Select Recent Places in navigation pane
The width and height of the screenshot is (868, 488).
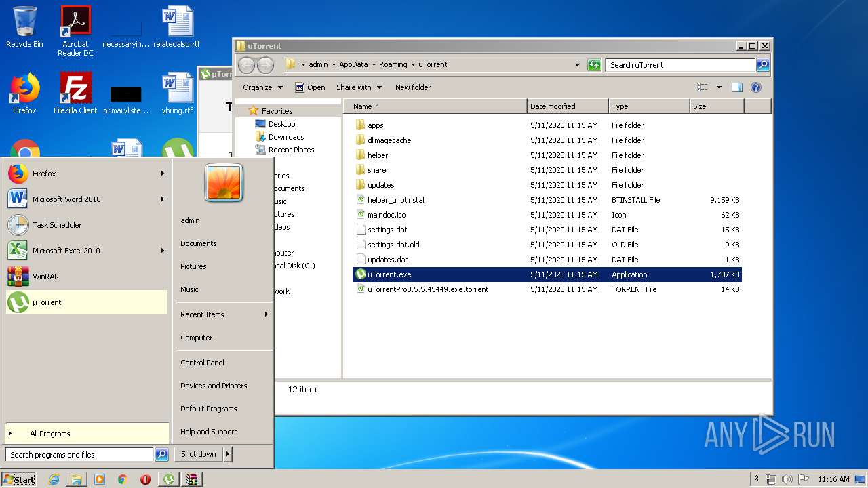[x=285, y=150]
